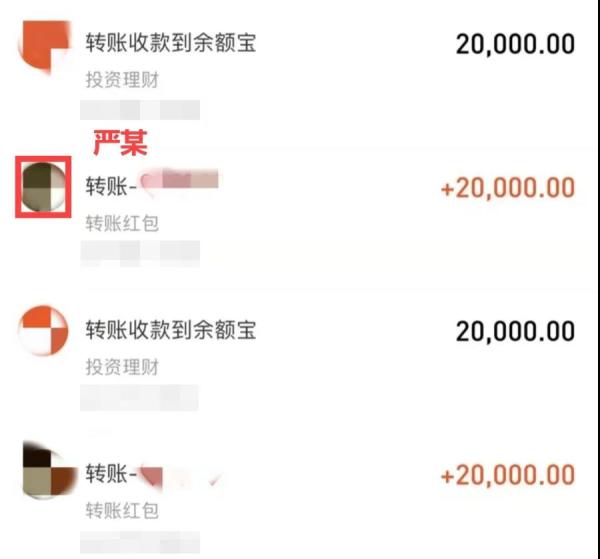The image size is (600, 559).
Task: Click the blurred date under the first 投资理财
Action: click(x=140, y=110)
